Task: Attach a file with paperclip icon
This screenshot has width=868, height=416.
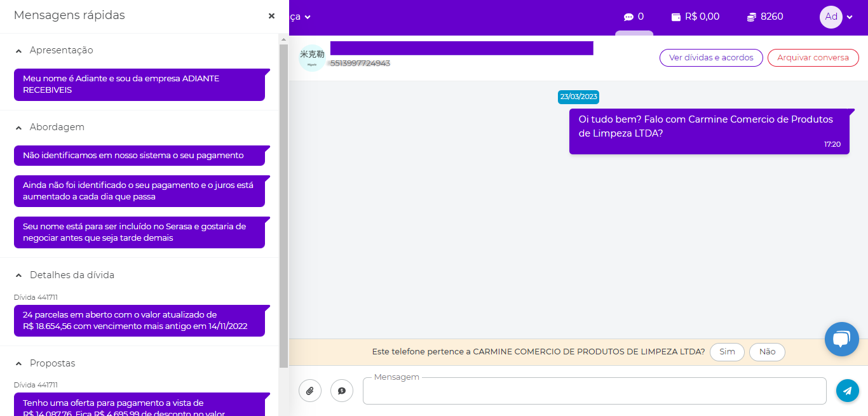Action: click(310, 391)
